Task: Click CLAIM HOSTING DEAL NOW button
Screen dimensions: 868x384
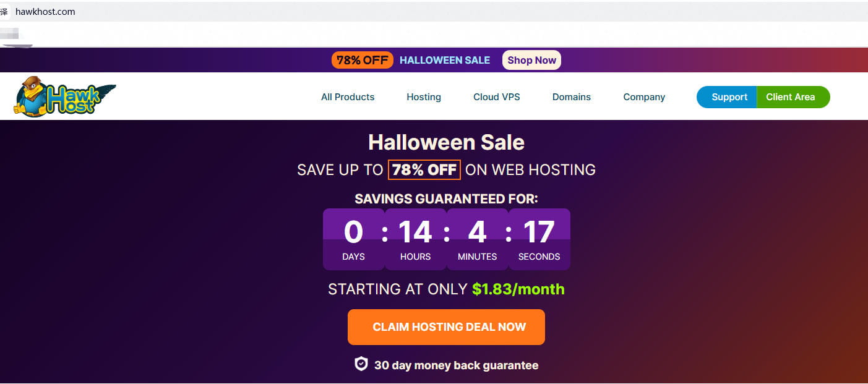Action: point(446,327)
